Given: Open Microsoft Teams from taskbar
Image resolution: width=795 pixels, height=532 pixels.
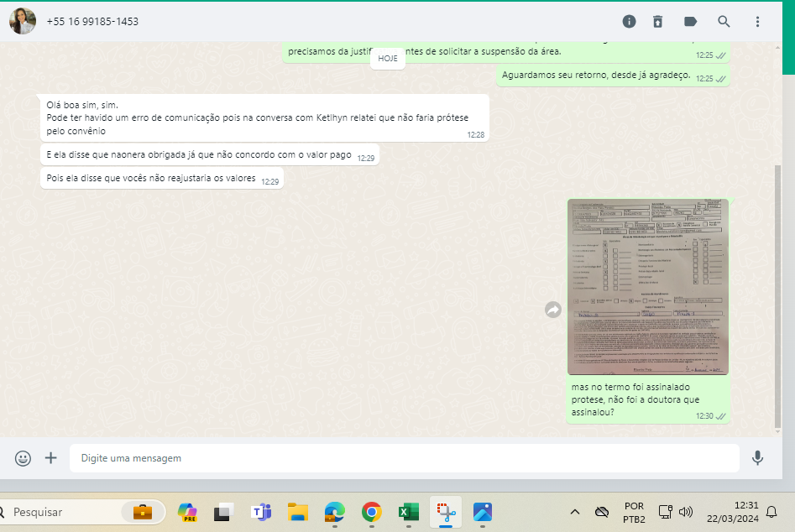Looking at the screenshot, I should click(x=261, y=512).
